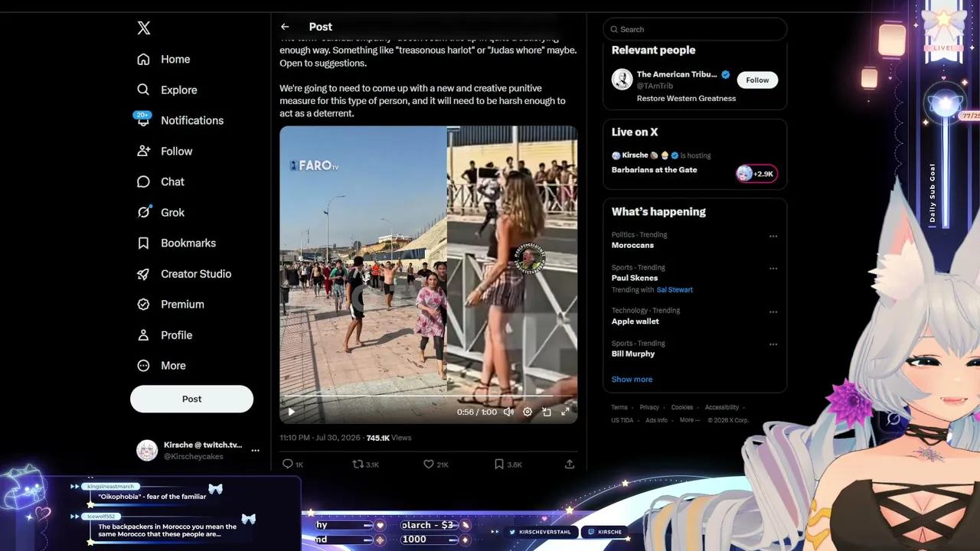Click the Search input field
980x551 pixels.
pos(695,29)
